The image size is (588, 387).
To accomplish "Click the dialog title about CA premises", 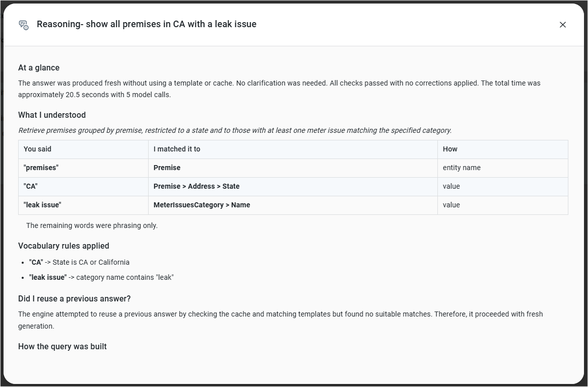I will coord(147,24).
